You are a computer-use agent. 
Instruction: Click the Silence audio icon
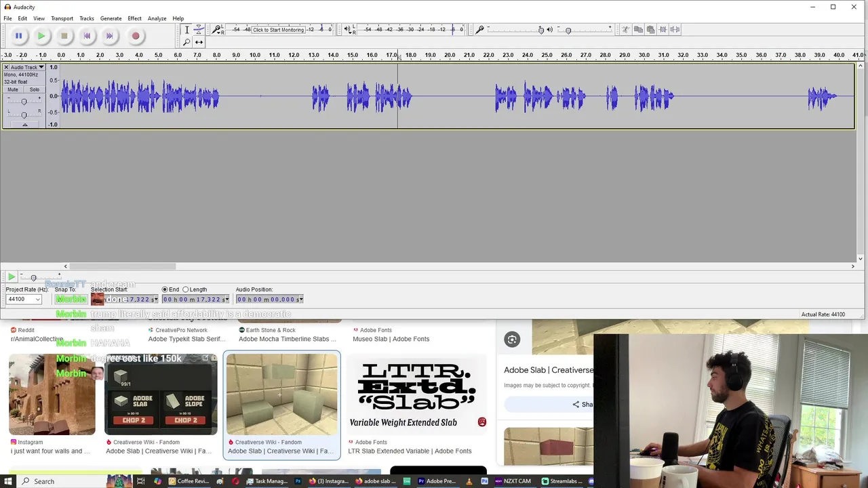point(676,30)
